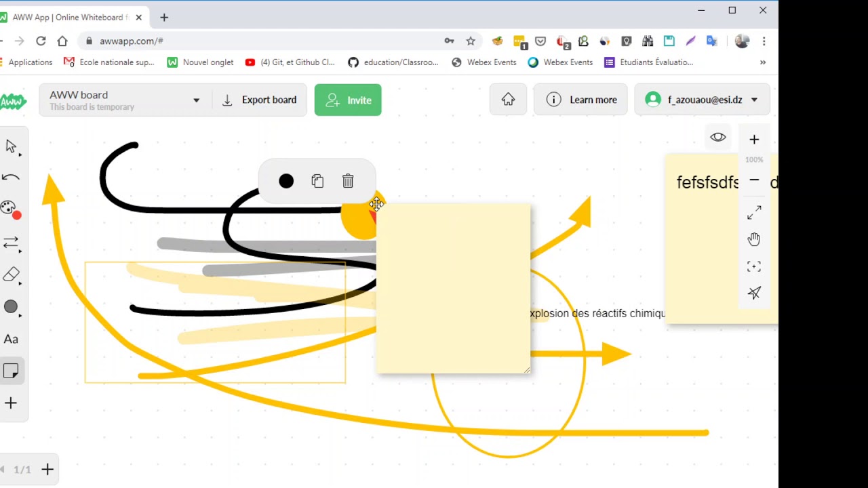Viewport: 868px width, 488px height.
Task: Open the Etudiants Évaluatio... bookmark
Action: click(649, 62)
